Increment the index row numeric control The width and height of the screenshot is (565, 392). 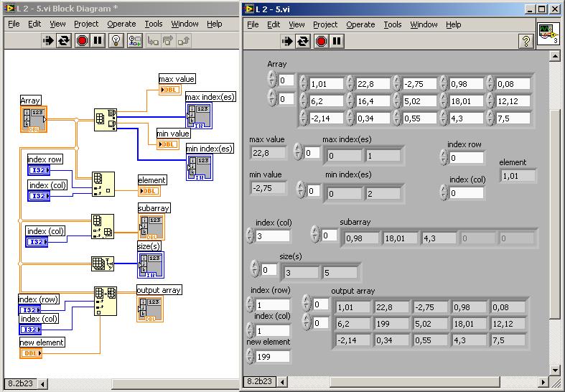pyautogui.click(x=442, y=154)
